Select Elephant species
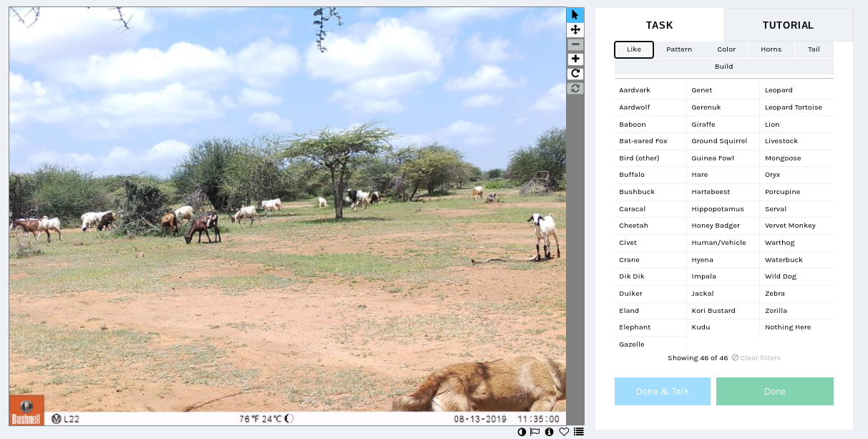Viewport: 868px width, 439px height. (650, 327)
